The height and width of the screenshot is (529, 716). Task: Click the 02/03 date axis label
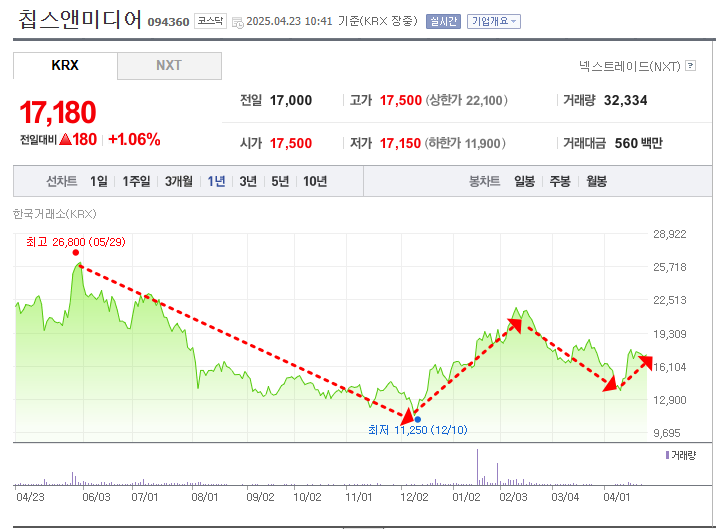tap(513, 497)
